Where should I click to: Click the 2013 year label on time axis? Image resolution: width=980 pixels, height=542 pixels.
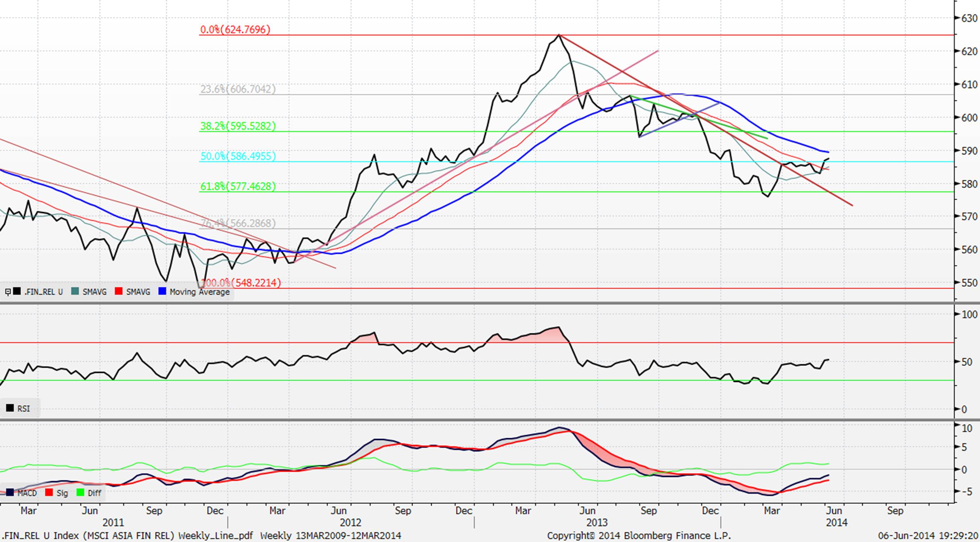tap(597, 522)
